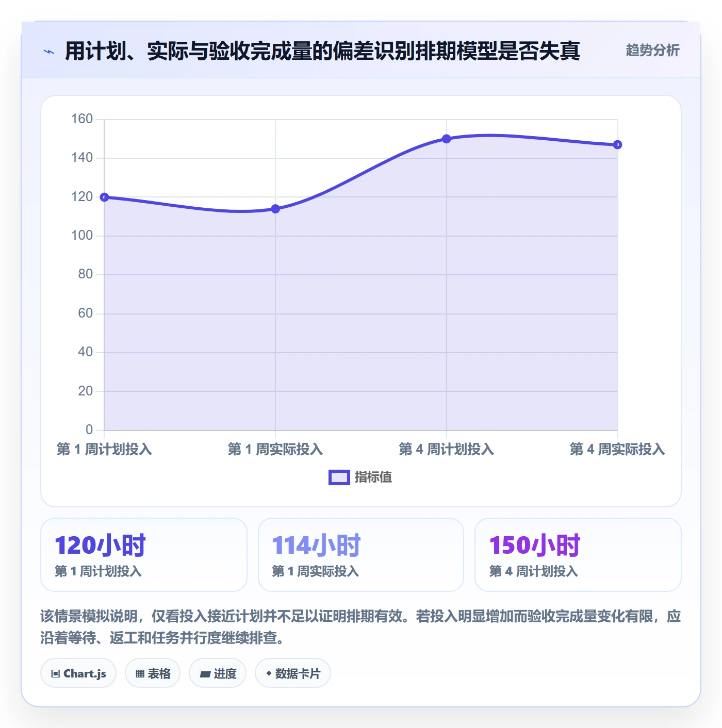
Task: Select the 第 4 周实际投入 data point on the chart
Action: pos(617,145)
